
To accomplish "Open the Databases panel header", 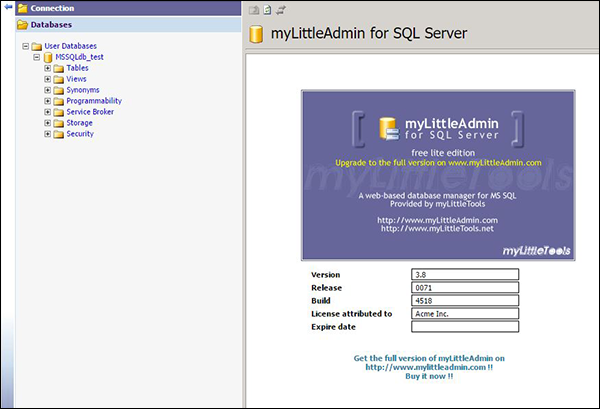I will point(128,24).
